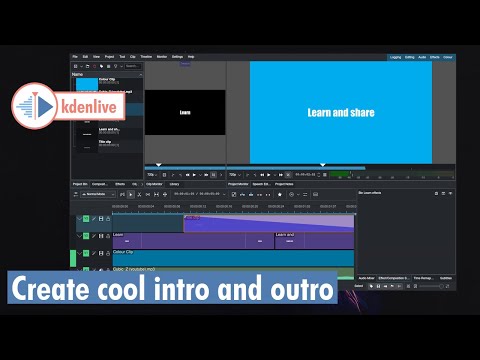Switch to the Effects layout tab

(x=435, y=57)
